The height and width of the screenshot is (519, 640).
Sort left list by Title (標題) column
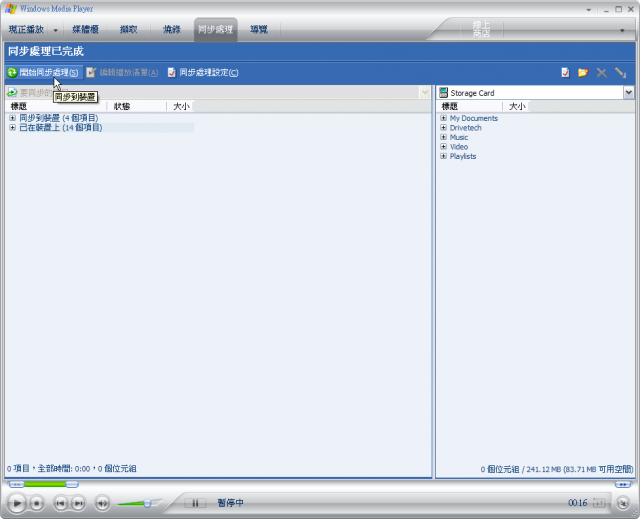click(56, 106)
